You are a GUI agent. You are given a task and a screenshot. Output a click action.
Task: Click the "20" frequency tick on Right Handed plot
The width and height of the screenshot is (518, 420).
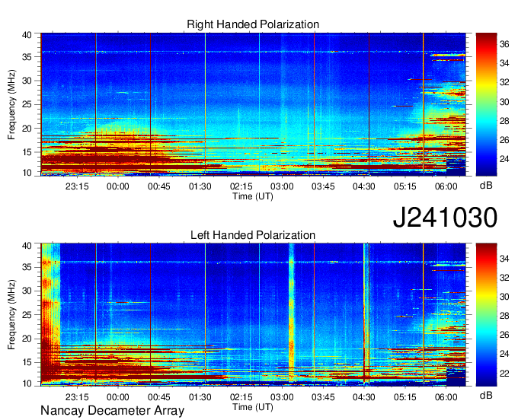pyautogui.click(x=27, y=129)
